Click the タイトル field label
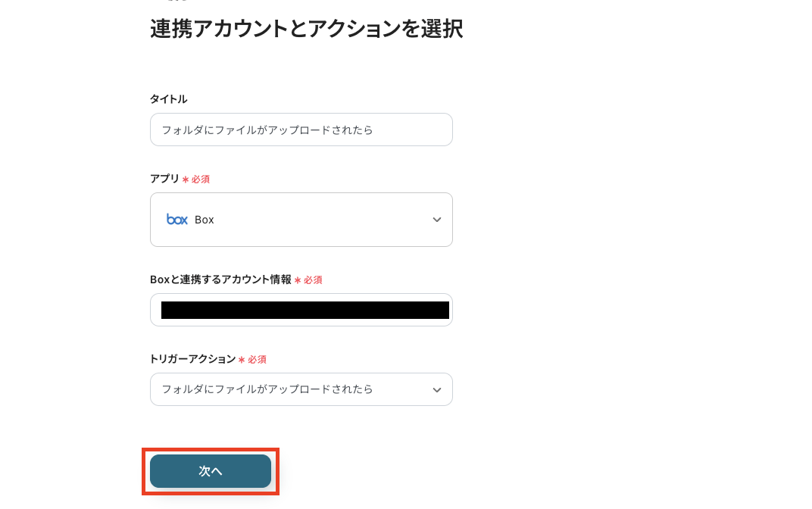Image resolution: width=812 pixels, height=509 pixels. [x=168, y=99]
